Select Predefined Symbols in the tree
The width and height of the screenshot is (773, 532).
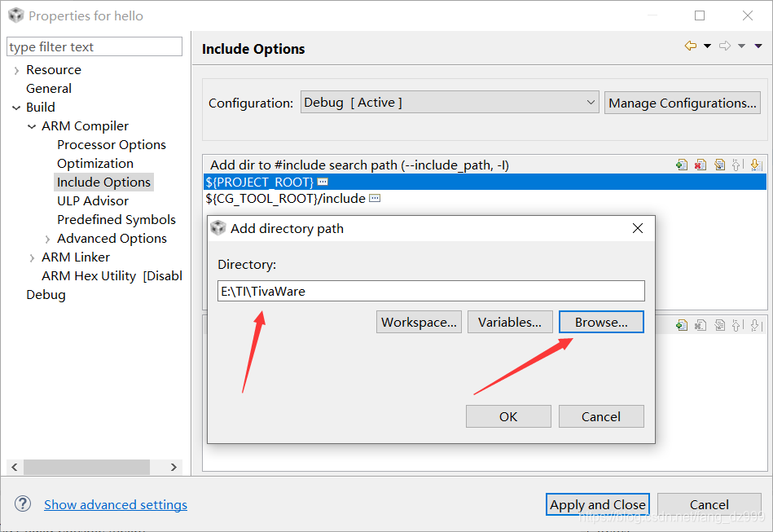click(116, 219)
